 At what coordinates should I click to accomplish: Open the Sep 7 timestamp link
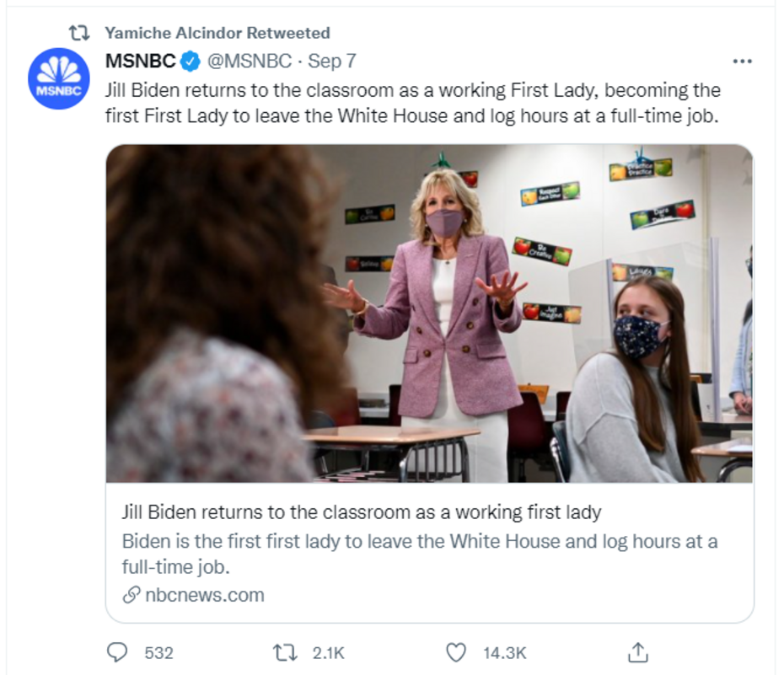point(332,62)
